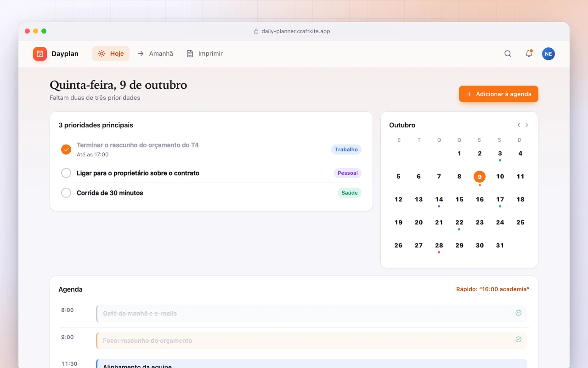The height and width of the screenshot is (368, 588).
Task: Go to next month after Outubro
Action: click(x=527, y=125)
